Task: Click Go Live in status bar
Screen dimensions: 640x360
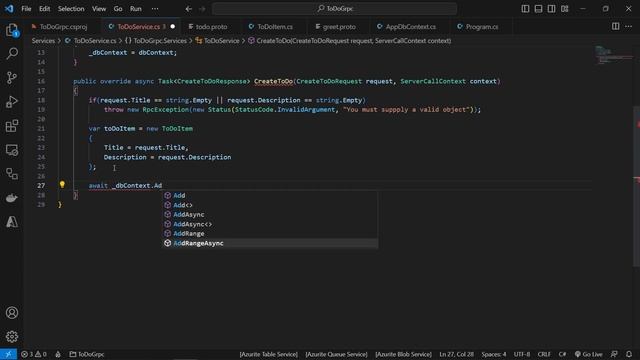Action: click(589, 354)
